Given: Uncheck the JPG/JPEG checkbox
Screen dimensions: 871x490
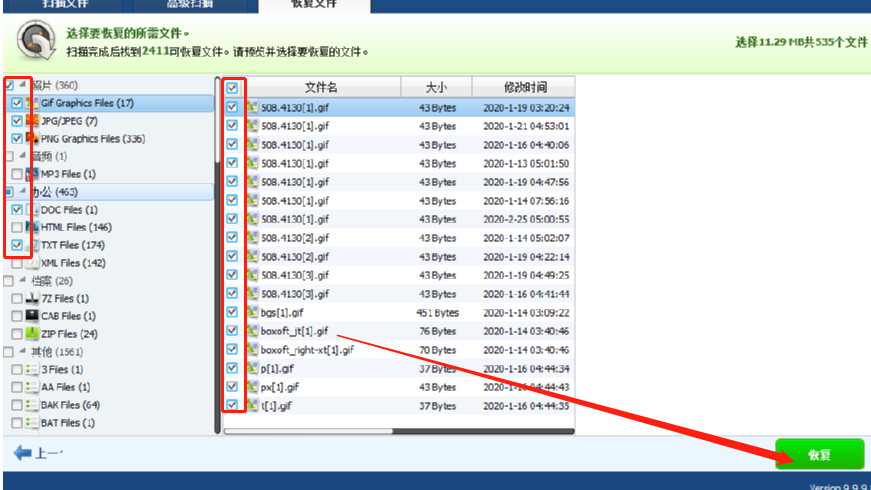Looking at the screenshot, I should [17, 121].
